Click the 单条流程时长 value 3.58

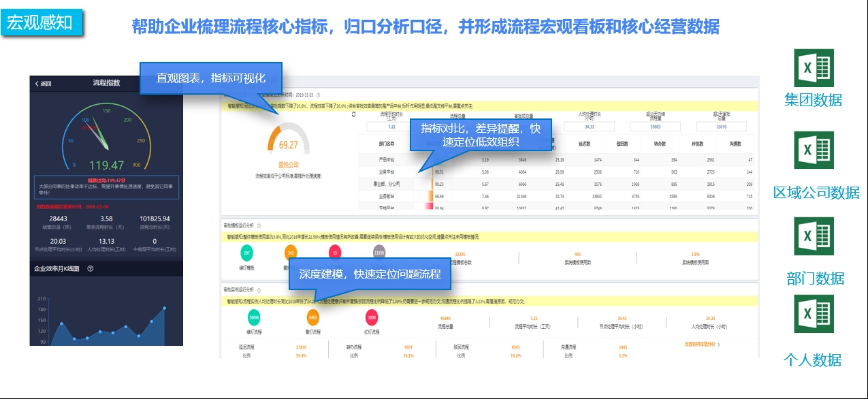tap(106, 219)
